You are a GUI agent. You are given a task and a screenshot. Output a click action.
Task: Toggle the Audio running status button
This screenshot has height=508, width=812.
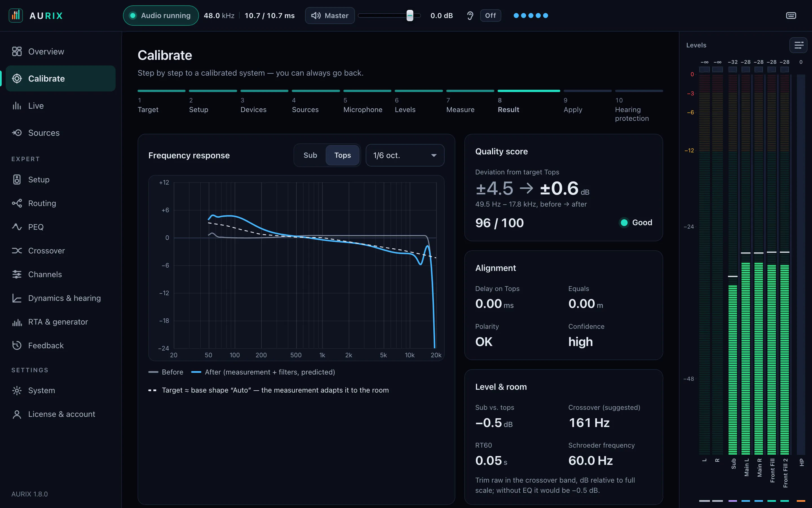(x=161, y=16)
